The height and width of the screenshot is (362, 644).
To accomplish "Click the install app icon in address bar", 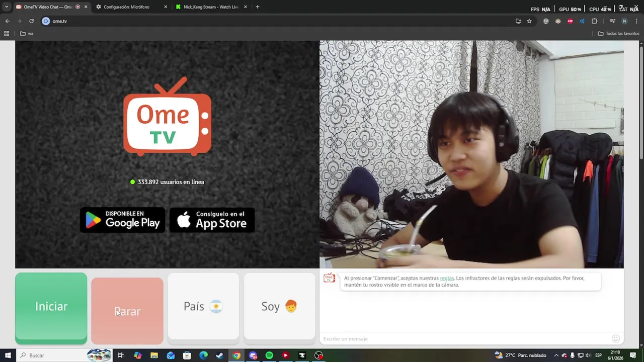I will coord(518,21).
